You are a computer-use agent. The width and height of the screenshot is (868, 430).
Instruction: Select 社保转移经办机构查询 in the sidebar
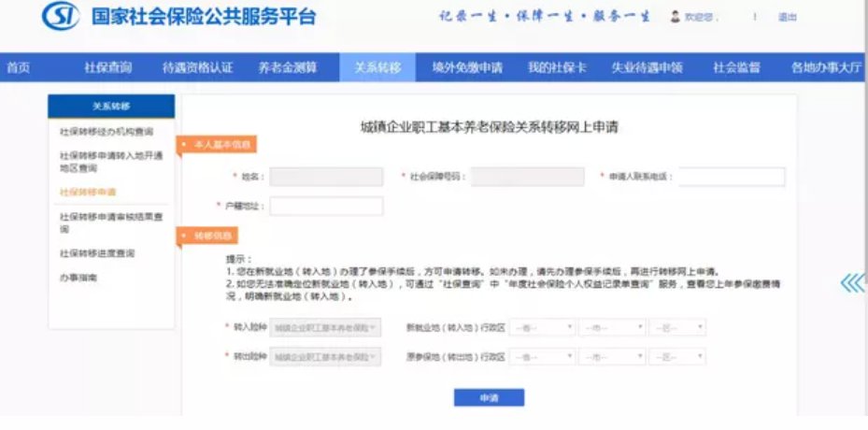pos(107,132)
